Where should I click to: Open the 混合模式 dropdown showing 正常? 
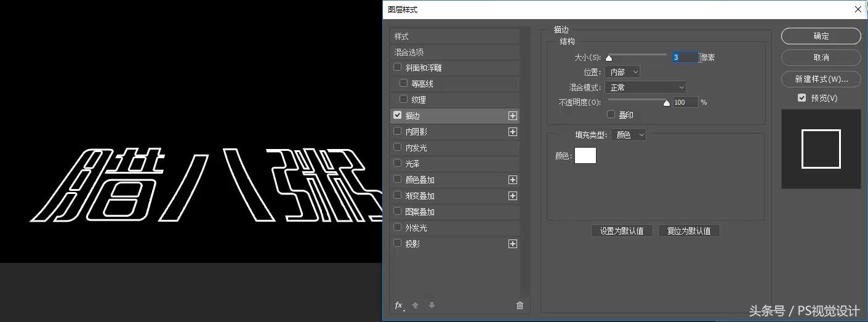point(645,87)
